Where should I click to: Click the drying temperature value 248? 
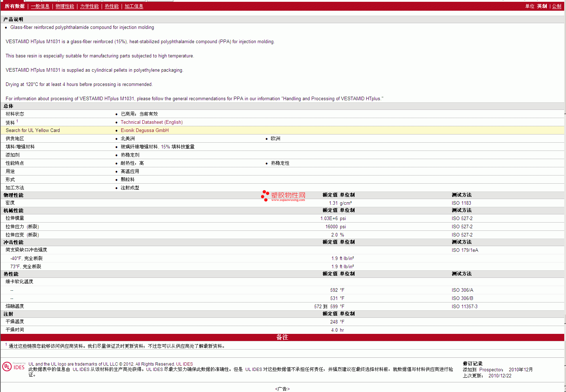pyautogui.click(x=334, y=322)
